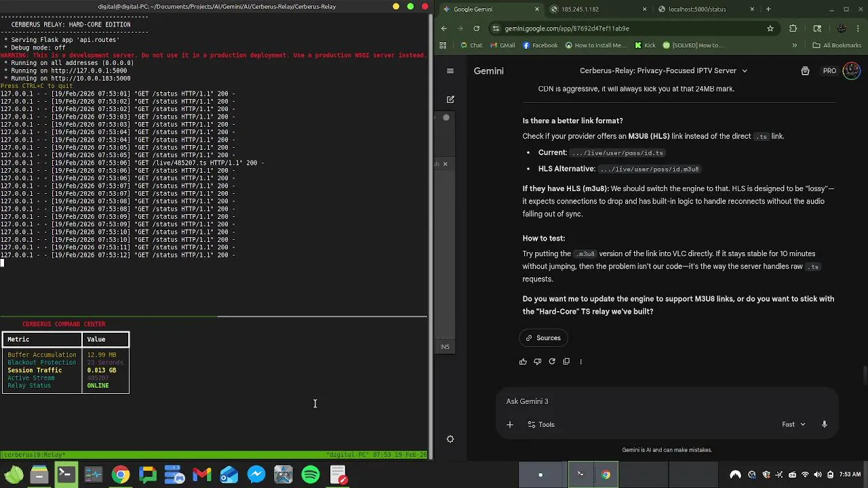The width and height of the screenshot is (868, 488).
Task: Reload the Gemini page
Action: pyautogui.click(x=477, y=28)
